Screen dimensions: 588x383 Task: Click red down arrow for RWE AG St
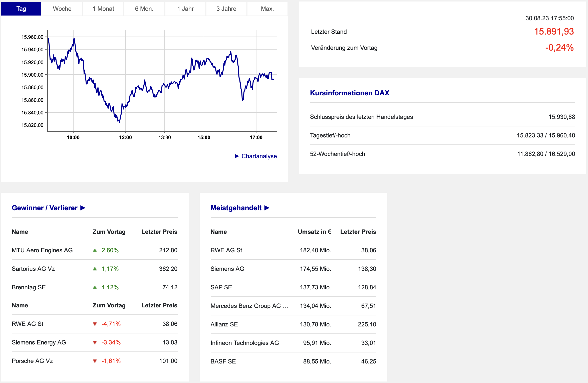(95, 324)
